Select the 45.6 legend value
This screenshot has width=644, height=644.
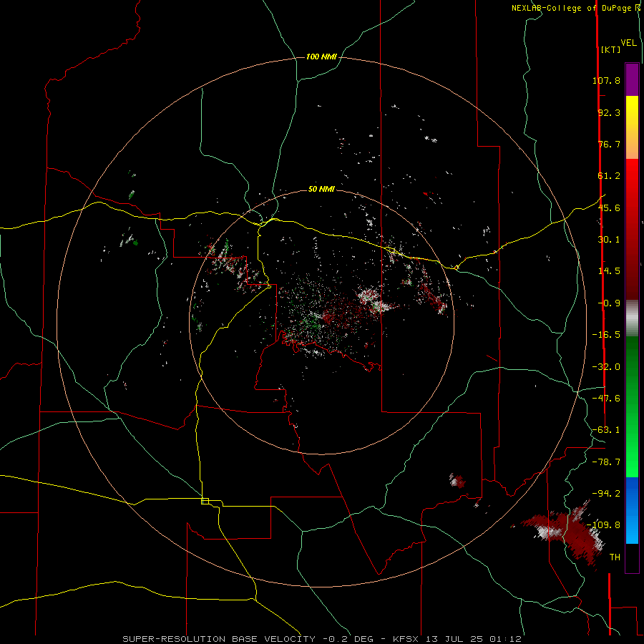609,208
